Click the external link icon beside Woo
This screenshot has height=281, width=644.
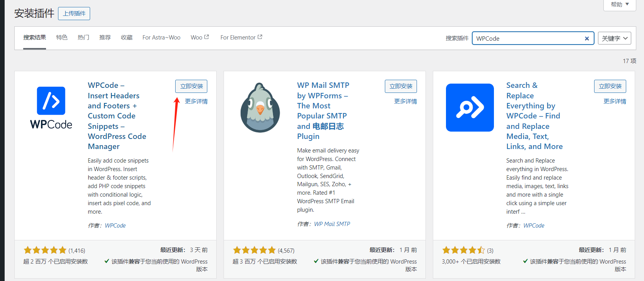[x=207, y=37]
